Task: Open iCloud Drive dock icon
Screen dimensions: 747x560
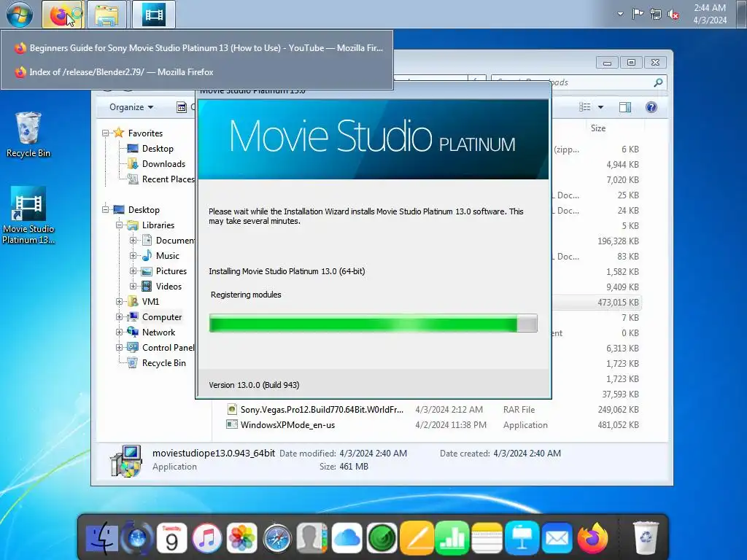Action: tap(347, 539)
